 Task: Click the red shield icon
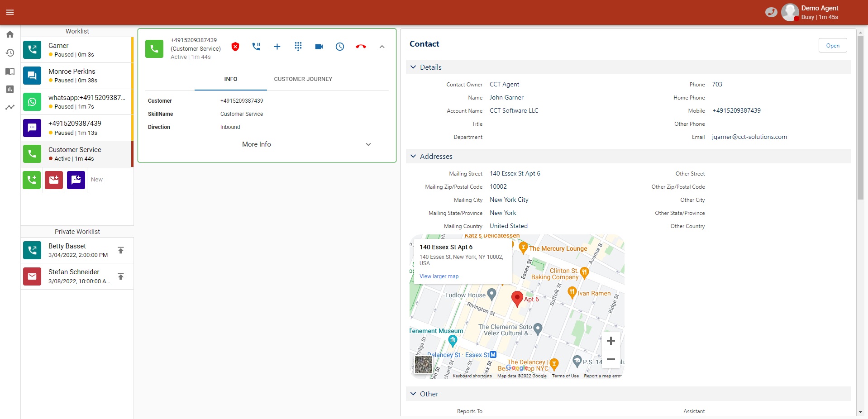pos(235,47)
